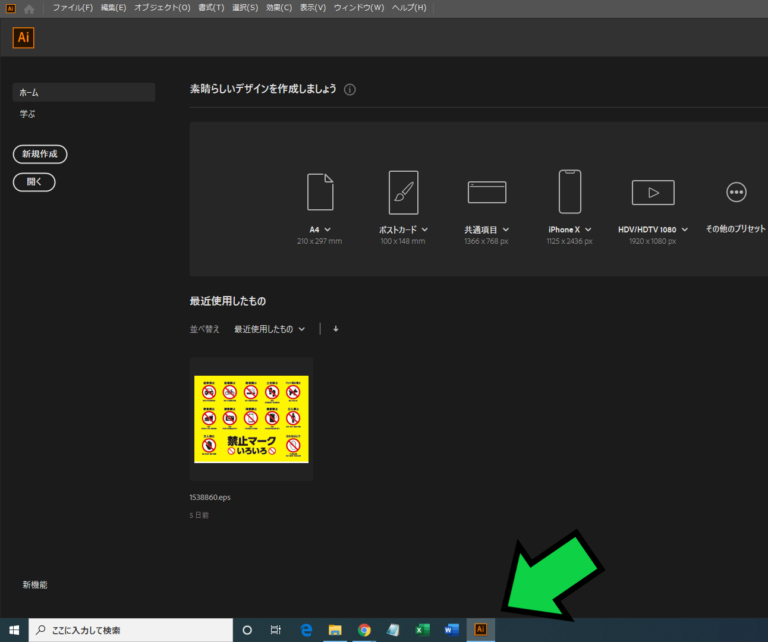Select the postcard preset brush icon

click(403, 192)
